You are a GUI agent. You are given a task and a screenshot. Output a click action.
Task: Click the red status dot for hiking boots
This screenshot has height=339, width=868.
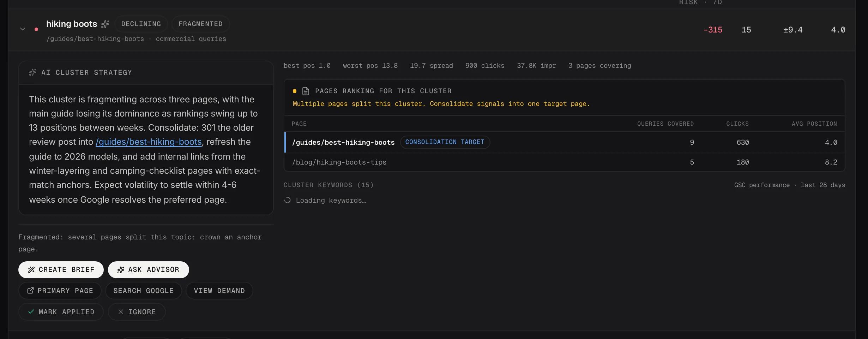point(36,29)
